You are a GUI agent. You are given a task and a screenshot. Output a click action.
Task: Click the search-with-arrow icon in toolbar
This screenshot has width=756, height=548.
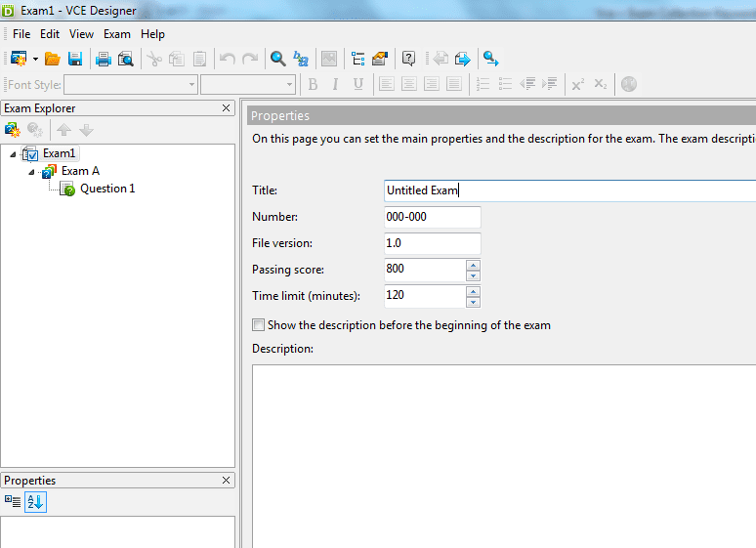coord(491,59)
